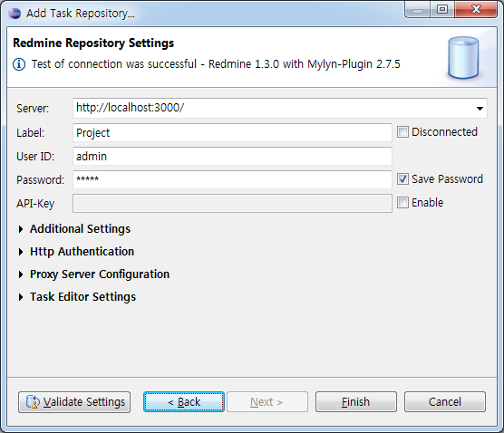The width and height of the screenshot is (504, 433).
Task: Open the Server URL dropdown arrow
Action: click(x=480, y=109)
